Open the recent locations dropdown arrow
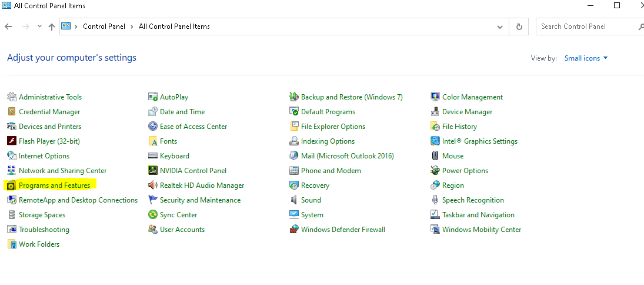The height and width of the screenshot is (285, 644). point(39,26)
